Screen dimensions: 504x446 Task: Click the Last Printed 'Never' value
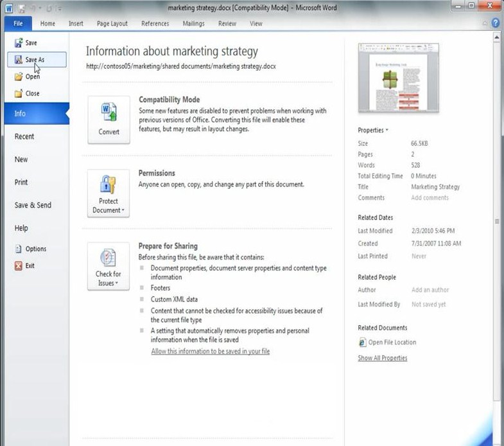click(419, 256)
